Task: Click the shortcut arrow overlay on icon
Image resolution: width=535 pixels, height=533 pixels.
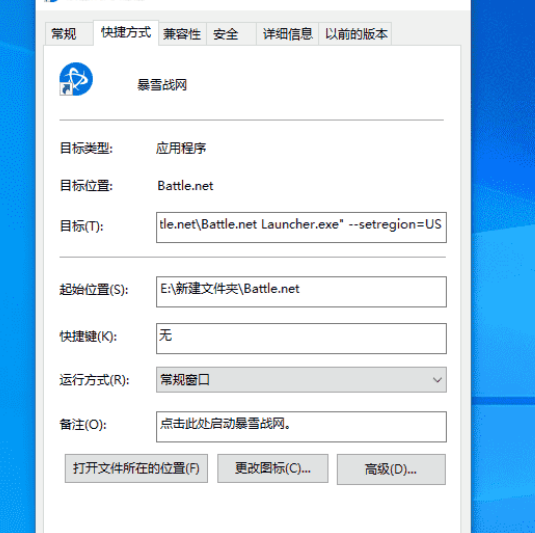Action: click(66, 90)
